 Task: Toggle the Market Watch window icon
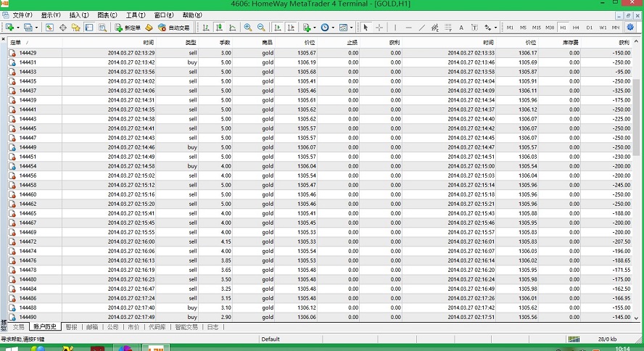coord(49,28)
